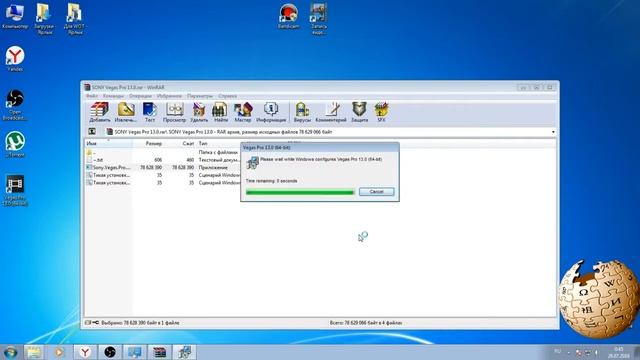Image resolution: width=640 pixels, height=360 pixels.
Task: Click the SFX toolbar icon
Action: (381, 112)
